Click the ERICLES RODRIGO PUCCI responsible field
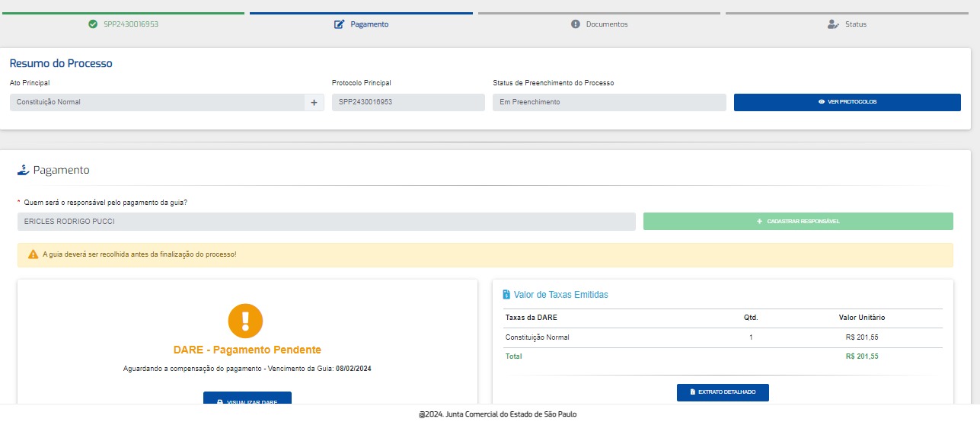980x422 pixels. [326, 221]
